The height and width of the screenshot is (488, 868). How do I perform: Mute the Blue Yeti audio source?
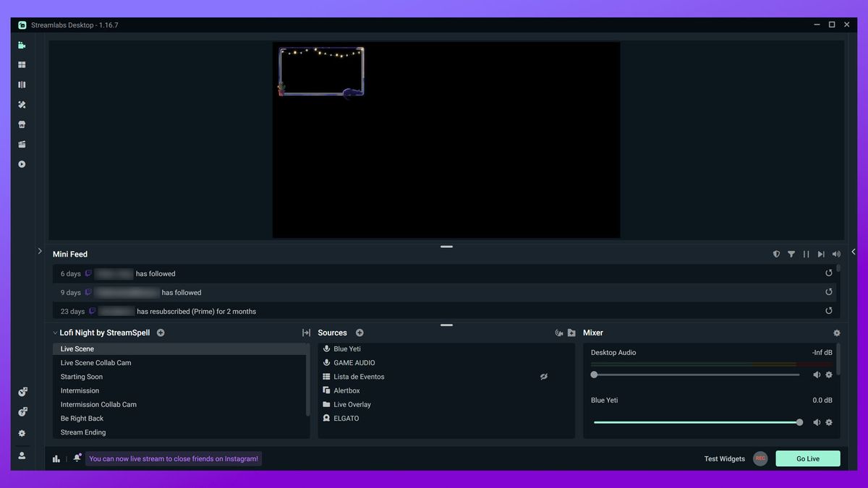pyautogui.click(x=817, y=421)
